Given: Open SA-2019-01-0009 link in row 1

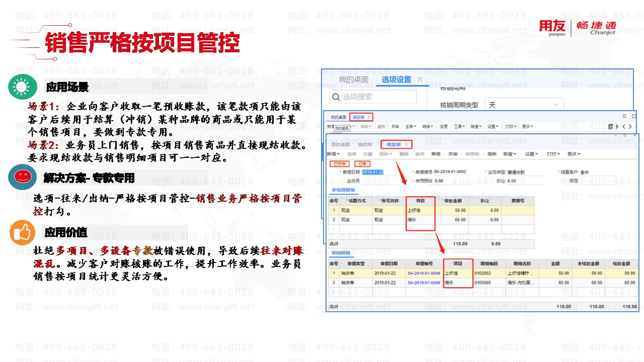Looking at the screenshot, I should point(424,273).
